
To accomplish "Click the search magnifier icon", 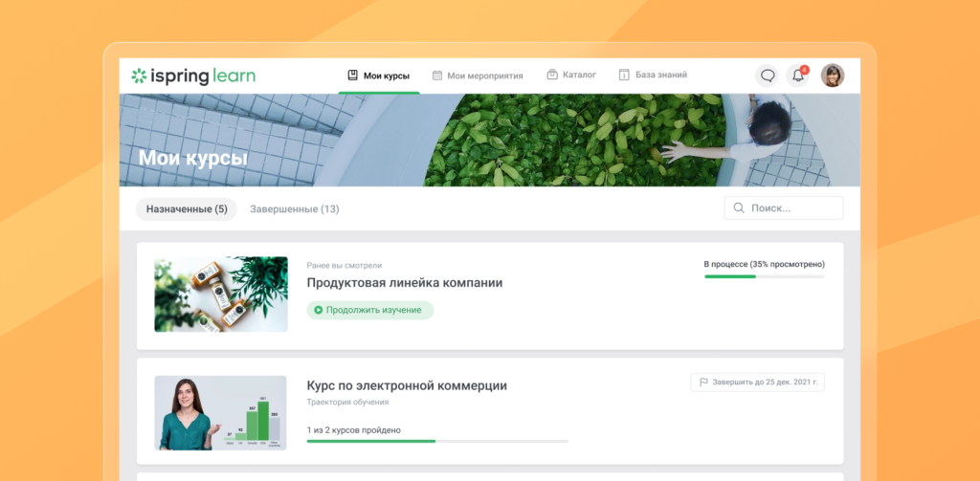I will (738, 208).
